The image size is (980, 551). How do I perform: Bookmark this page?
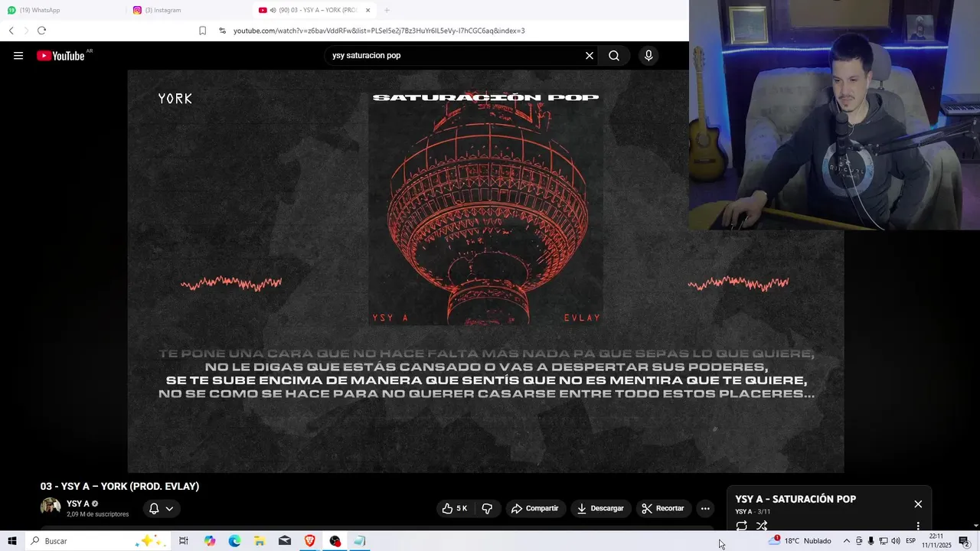[x=202, y=31]
